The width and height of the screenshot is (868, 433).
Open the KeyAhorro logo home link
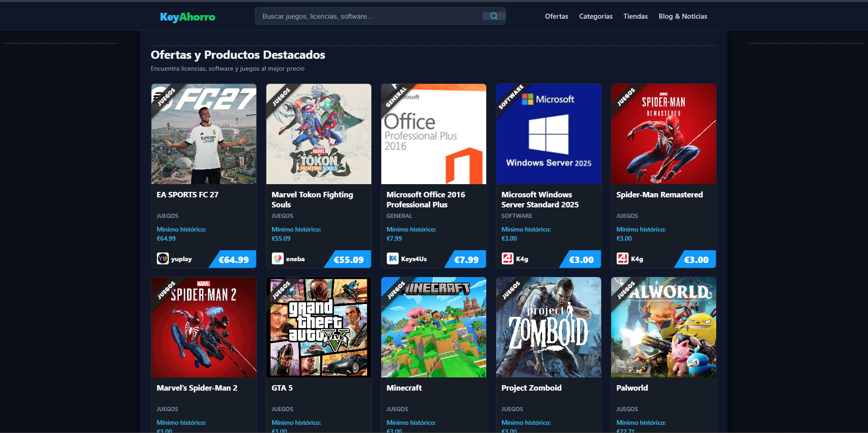coord(187,17)
